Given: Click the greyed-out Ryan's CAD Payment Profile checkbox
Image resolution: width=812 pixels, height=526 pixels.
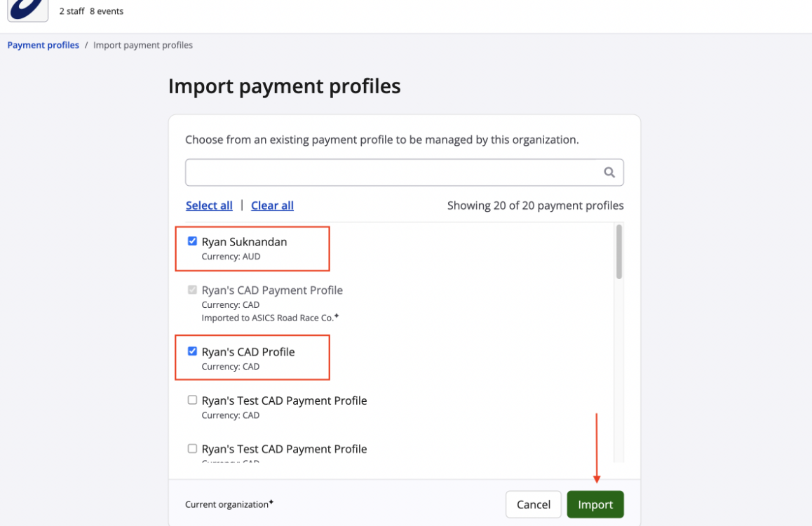Looking at the screenshot, I should tap(192, 290).
